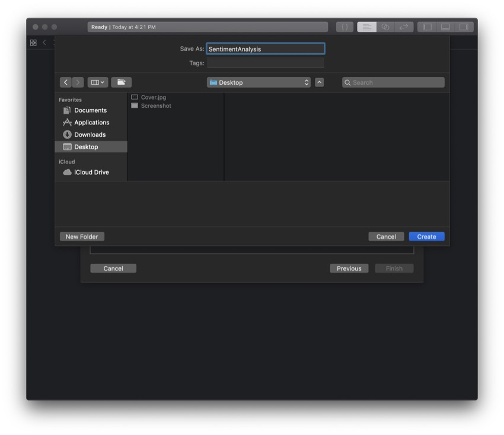Image resolution: width=504 pixels, height=435 pixels.
Task: Click the iCloud Drive cloud icon
Action: pyautogui.click(x=67, y=172)
